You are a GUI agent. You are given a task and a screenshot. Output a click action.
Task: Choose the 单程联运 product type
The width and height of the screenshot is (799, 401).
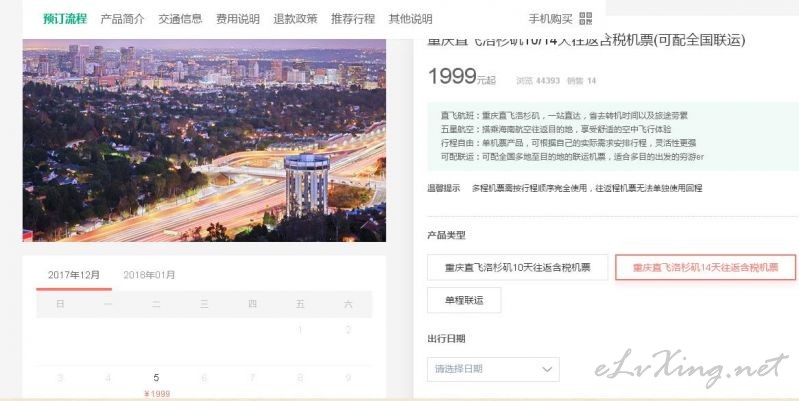464,300
